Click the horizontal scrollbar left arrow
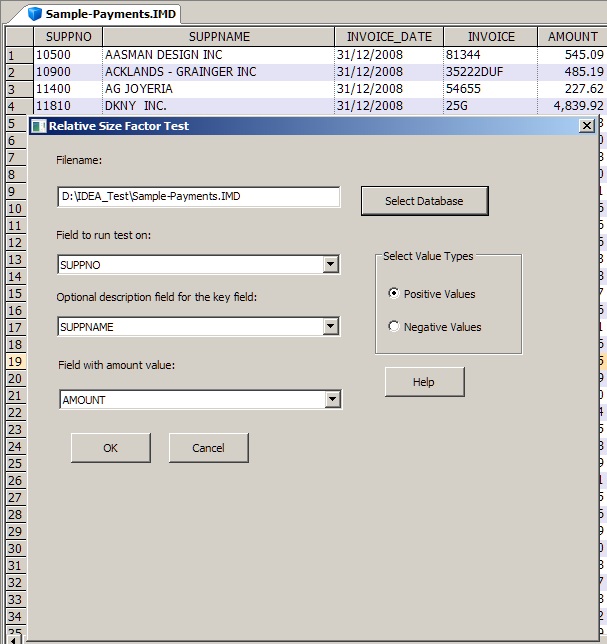This screenshot has width=607, height=644. [x=13, y=636]
